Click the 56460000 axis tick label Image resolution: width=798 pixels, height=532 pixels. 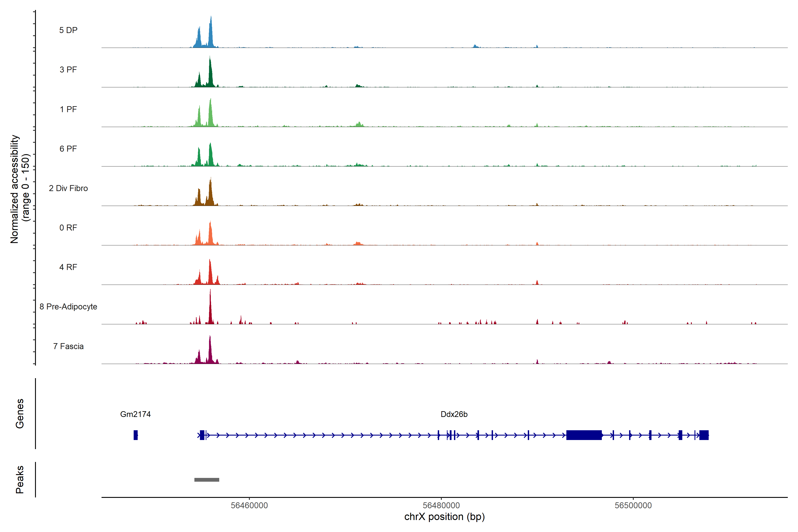pos(249,506)
